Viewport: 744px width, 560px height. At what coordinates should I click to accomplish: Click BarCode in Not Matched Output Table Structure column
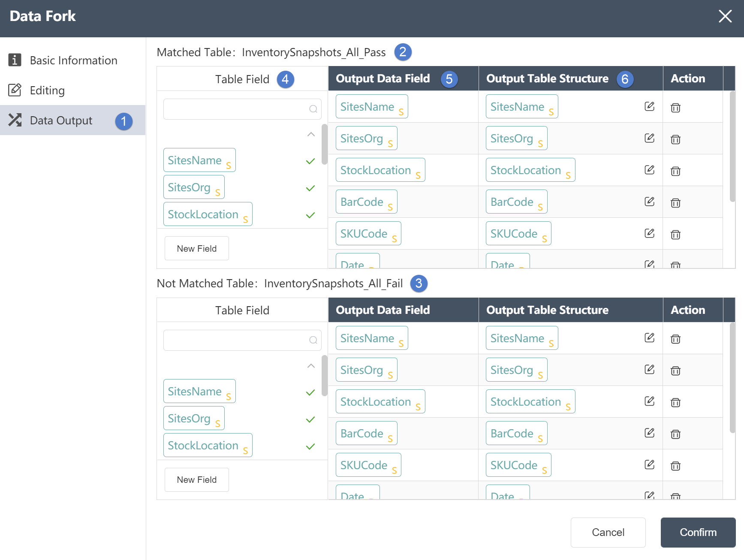[x=517, y=433]
